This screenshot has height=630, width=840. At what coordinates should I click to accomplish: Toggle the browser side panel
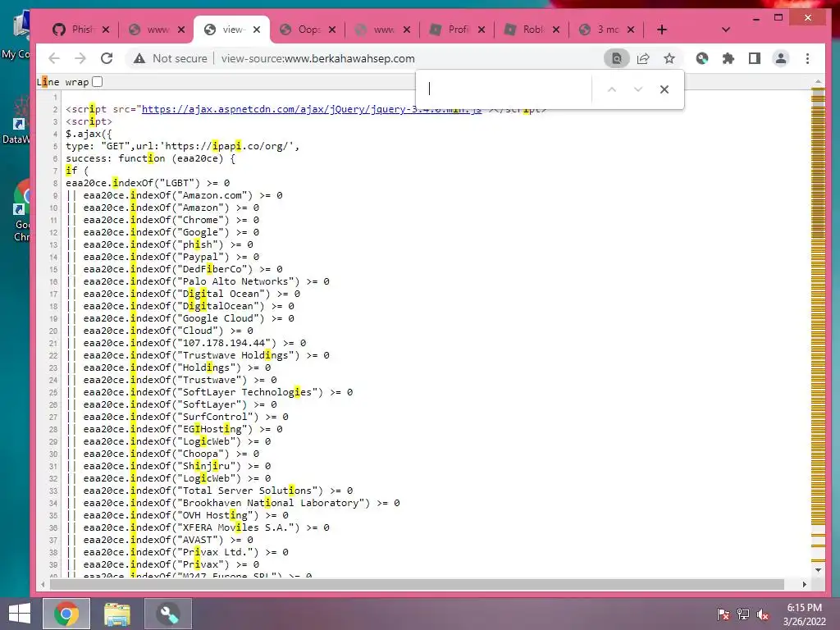[x=755, y=58]
